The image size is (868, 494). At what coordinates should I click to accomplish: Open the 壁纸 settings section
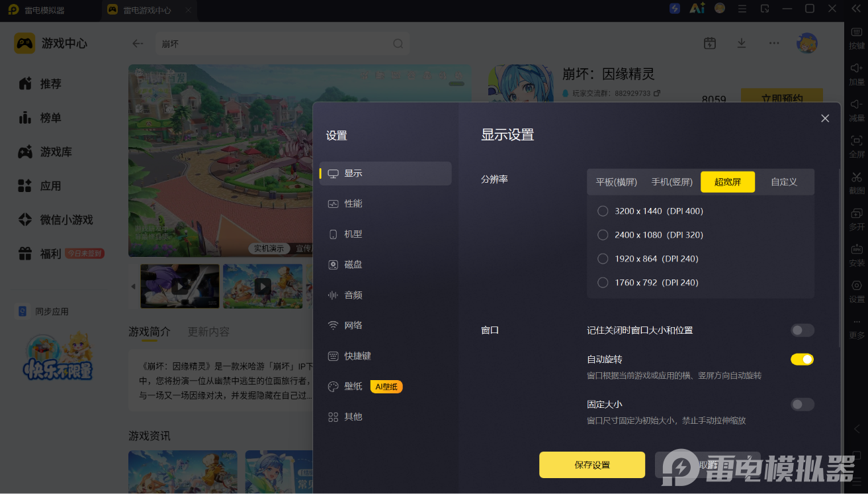(386, 387)
